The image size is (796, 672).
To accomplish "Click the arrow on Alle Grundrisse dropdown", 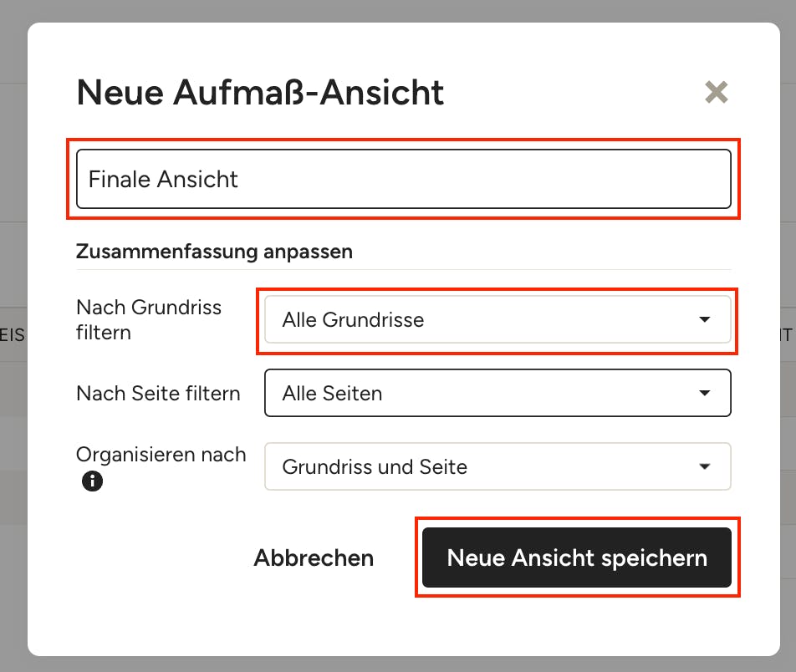I will coord(704,319).
